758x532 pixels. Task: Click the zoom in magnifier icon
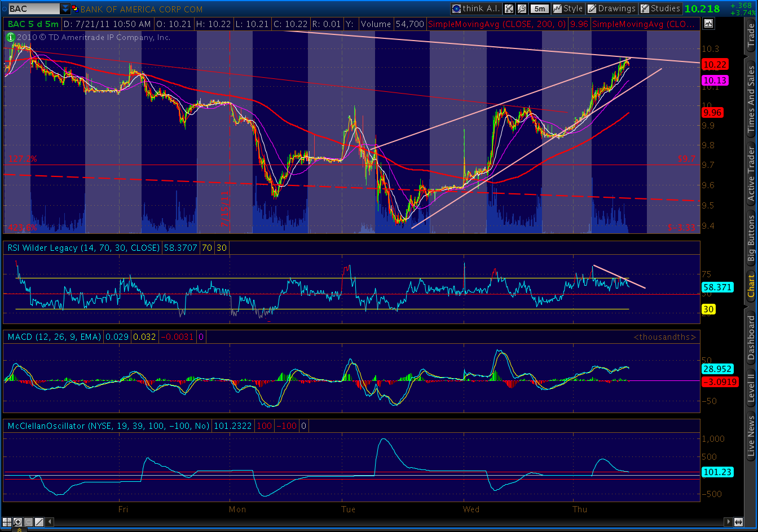pos(17,521)
